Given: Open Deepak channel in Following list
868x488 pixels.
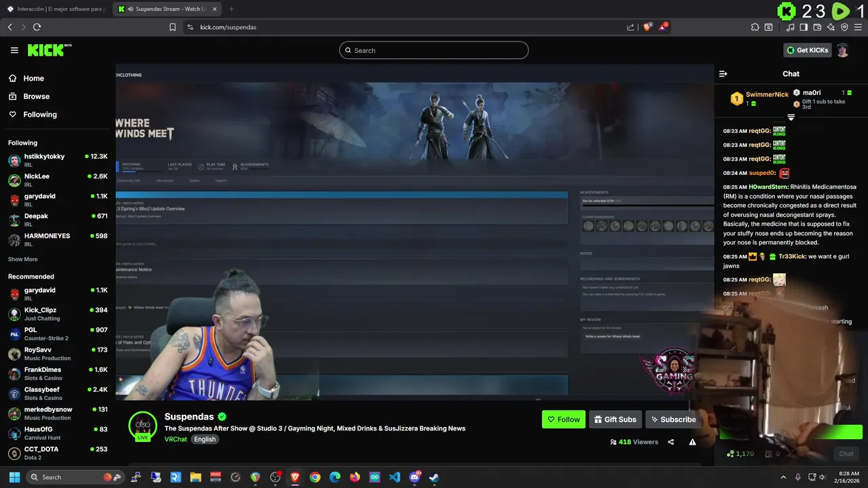Looking at the screenshot, I should [x=58, y=220].
